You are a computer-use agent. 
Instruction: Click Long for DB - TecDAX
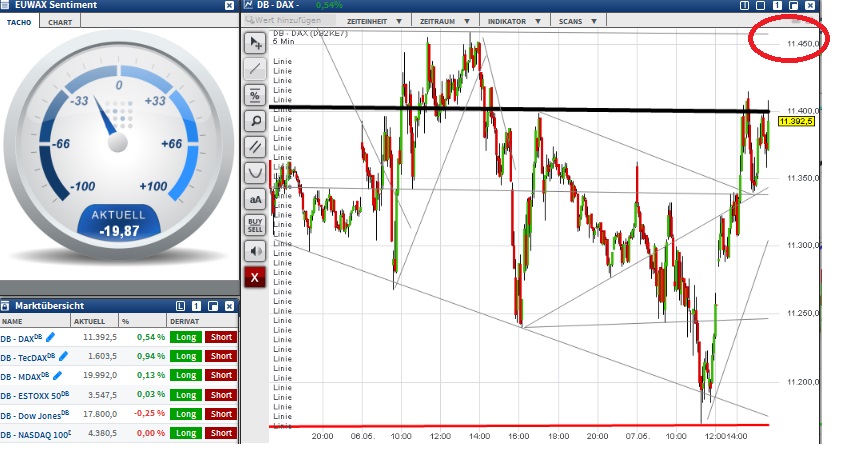tap(186, 356)
